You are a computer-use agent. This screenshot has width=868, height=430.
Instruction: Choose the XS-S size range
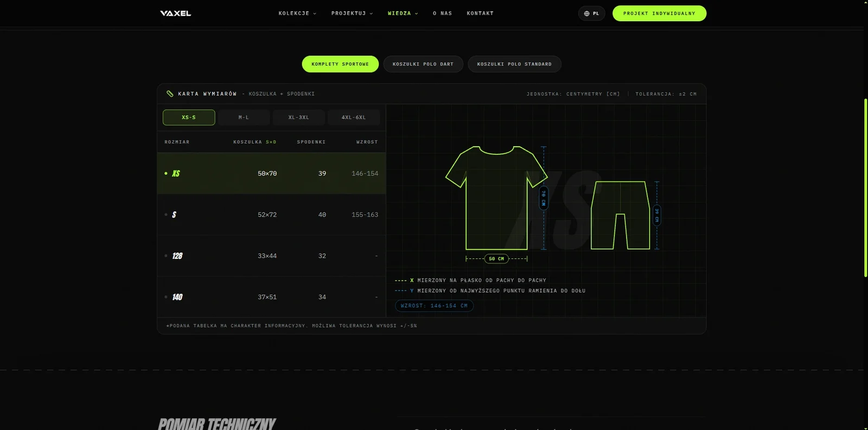(x=189, y=117)
